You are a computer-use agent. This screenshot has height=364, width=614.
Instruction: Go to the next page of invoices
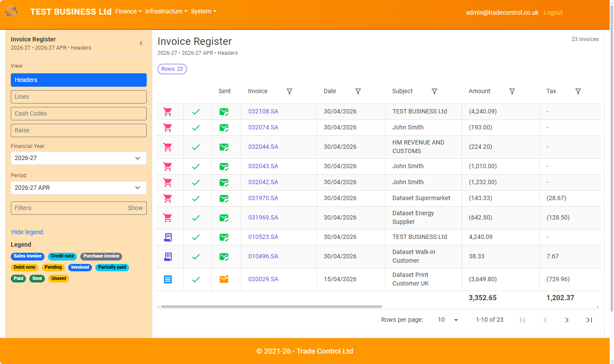pyautogui.click(x=567, y=320)
